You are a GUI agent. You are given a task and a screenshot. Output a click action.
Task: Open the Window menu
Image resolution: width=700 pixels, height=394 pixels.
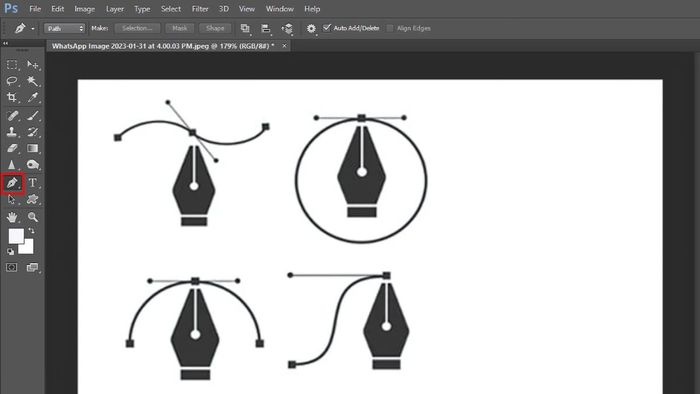pyautogui.click(x=280, y=8)
